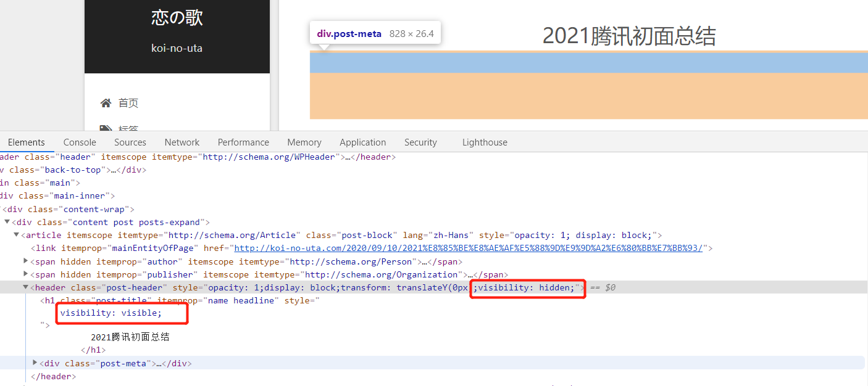Image resolution: width=868 pixels, height=386 pixels.
Task: Switch to the Sources tab
Action: tap(130, 142)
